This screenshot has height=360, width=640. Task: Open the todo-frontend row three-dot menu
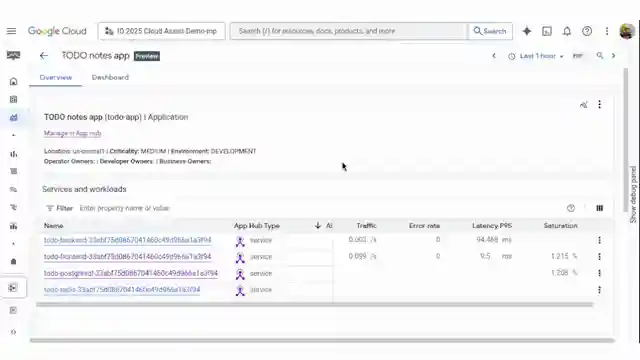pos(599,257)
